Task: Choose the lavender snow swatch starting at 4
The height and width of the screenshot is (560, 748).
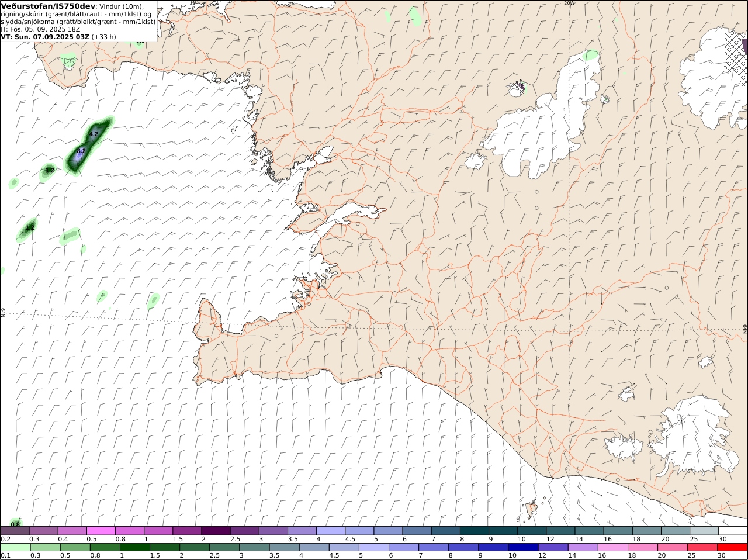Action: coord(331,531)
